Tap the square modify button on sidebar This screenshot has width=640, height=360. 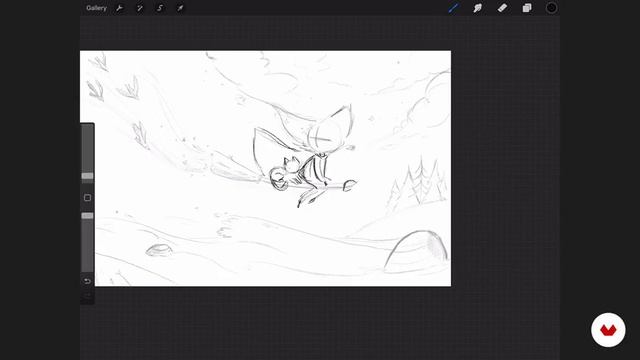pos(87,198)
